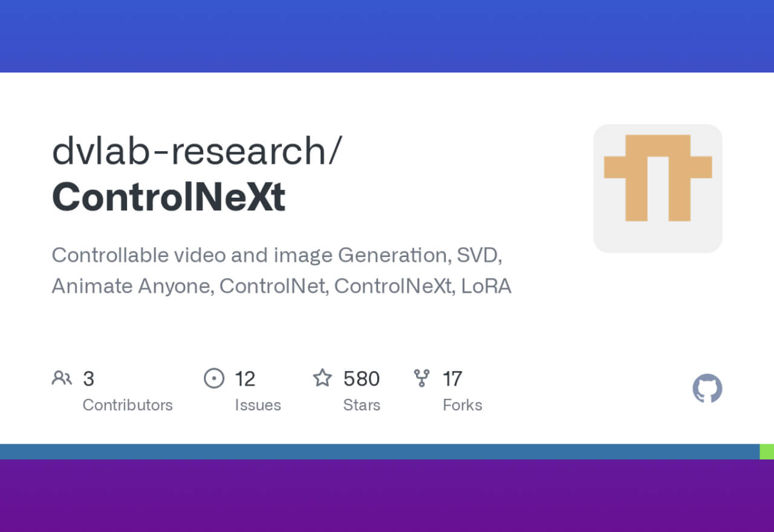Click the fork icon next to 17

tap(422, 377)
